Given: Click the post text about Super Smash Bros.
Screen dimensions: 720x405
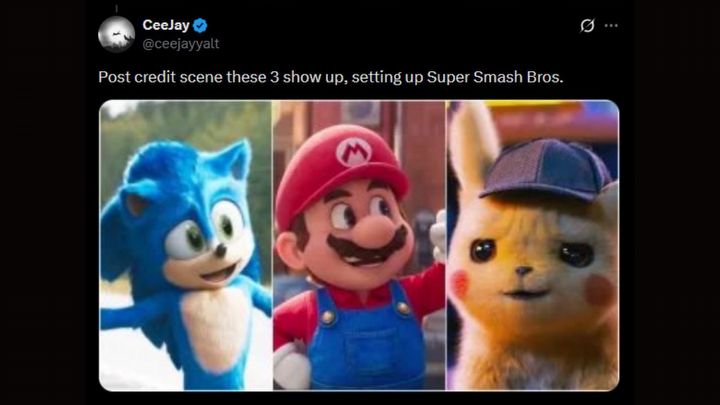Looking at the screenshot, I should click(x=331, y=78).
